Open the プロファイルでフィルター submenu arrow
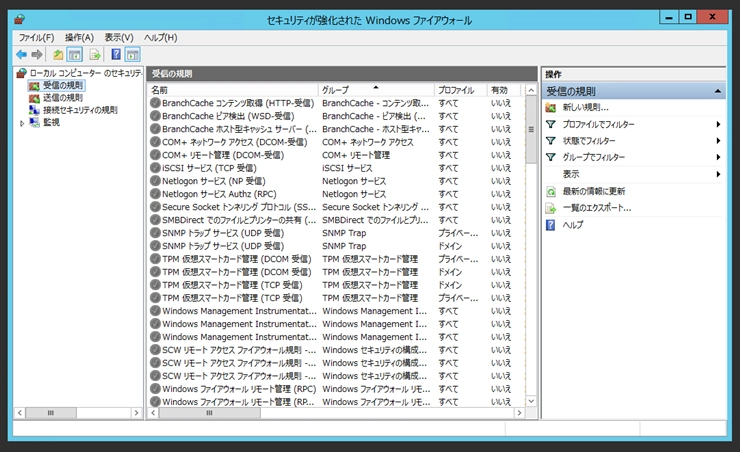Image resolution: width=740 pixels, height=452 pixels. point(718,124)
